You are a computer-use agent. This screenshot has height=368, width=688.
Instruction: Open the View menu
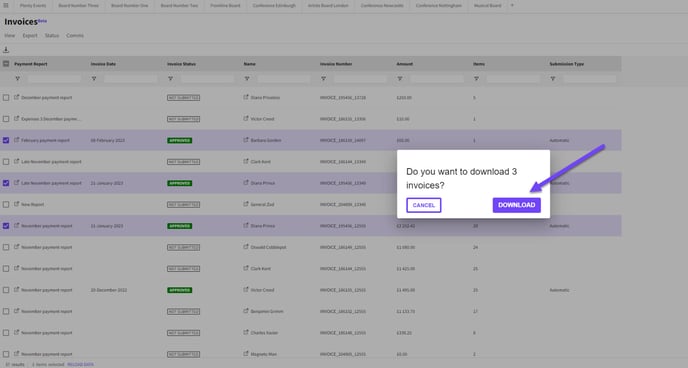[x=10, y=36]
